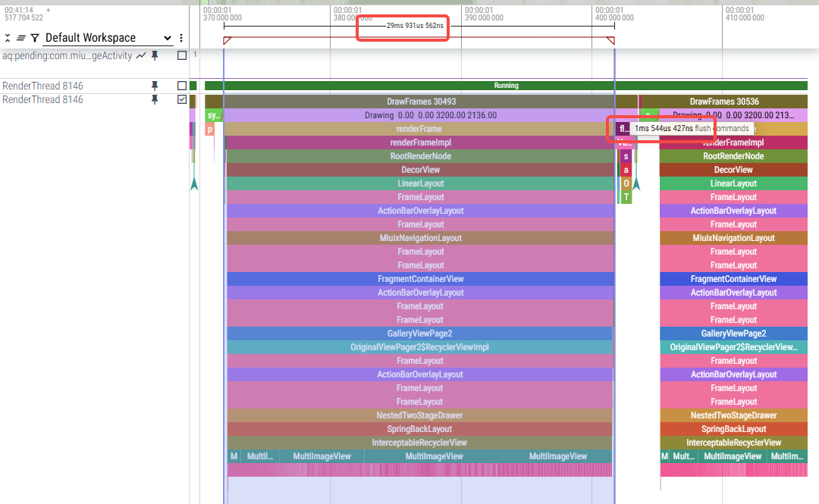Unpin the second RenderThread 8146 track
This screenshot has height=504, width=819.
(x=155, y=99)
